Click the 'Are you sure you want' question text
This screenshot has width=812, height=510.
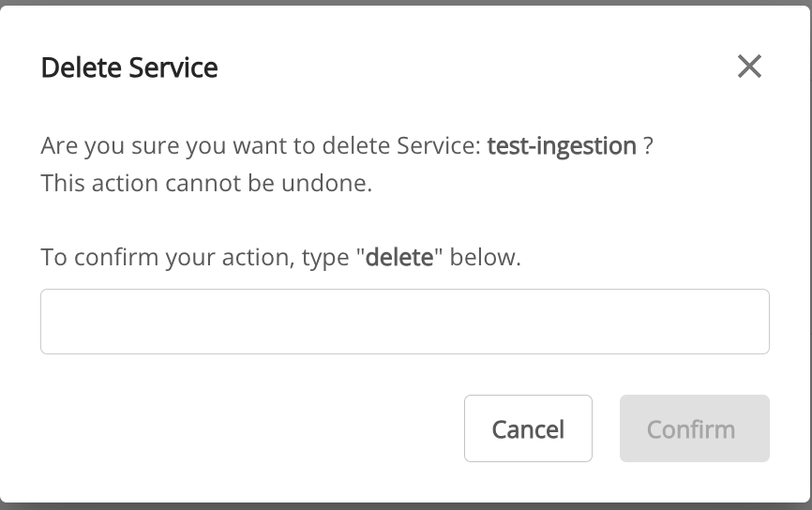347,145
